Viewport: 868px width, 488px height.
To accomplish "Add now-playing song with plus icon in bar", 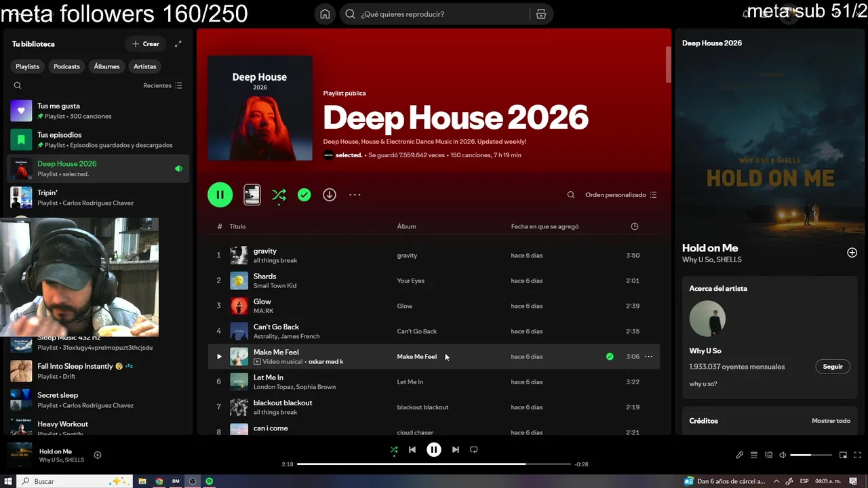I will tap(98, 455).
